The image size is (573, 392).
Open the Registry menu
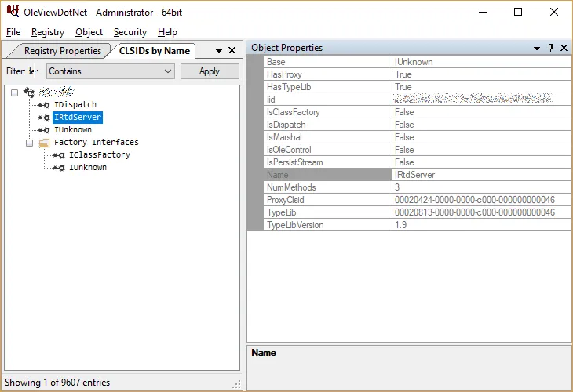[x=48, y=32]
